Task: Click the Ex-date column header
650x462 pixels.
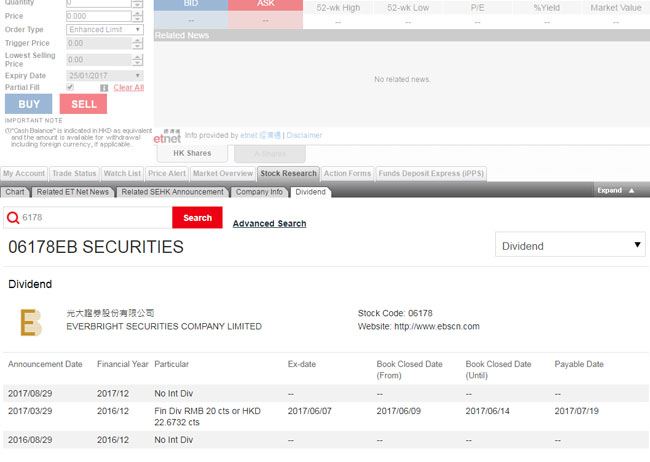Action: click(x=302, y=364)
